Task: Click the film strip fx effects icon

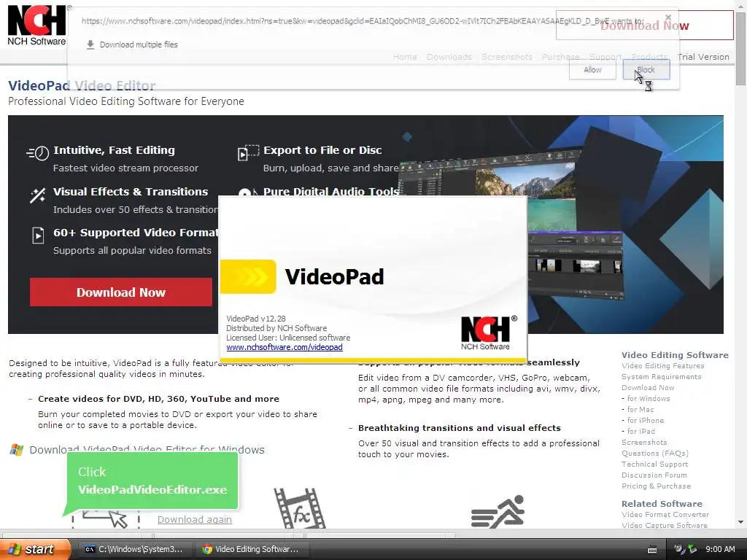Action: (x=300, y=508)
